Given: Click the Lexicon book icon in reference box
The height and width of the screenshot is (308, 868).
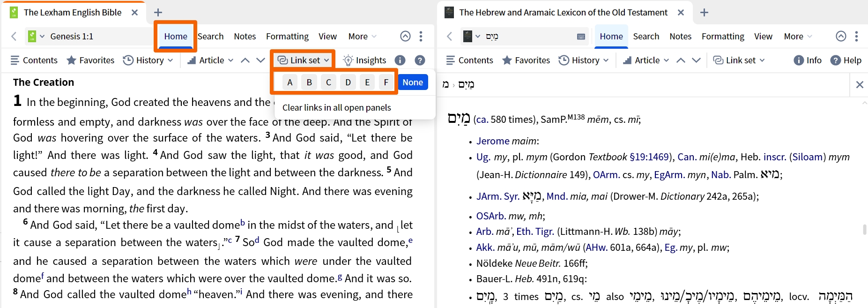Looking at the screenshot, I should pos(467,36).
